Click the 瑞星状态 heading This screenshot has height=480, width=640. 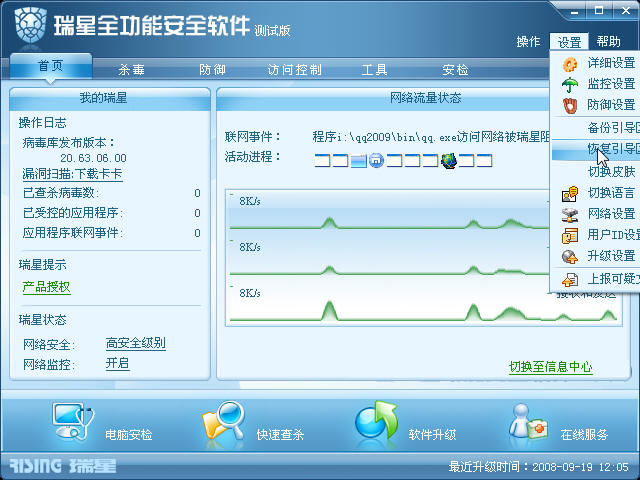[42, 320]
